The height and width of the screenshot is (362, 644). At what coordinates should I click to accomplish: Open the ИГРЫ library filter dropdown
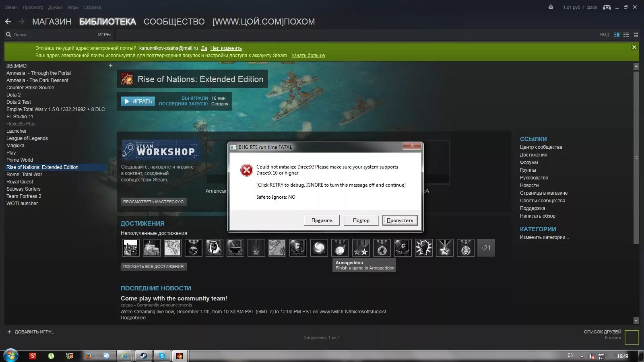pos(104,35)
